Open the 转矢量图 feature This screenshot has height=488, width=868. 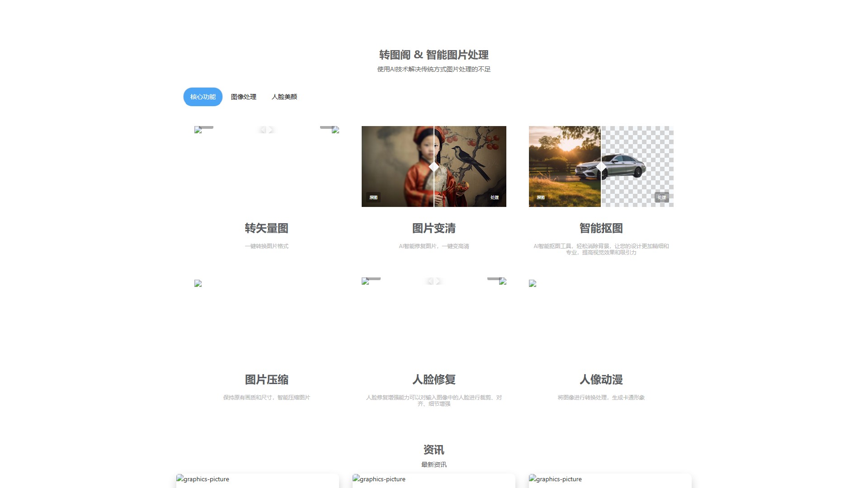click(267, 229)
